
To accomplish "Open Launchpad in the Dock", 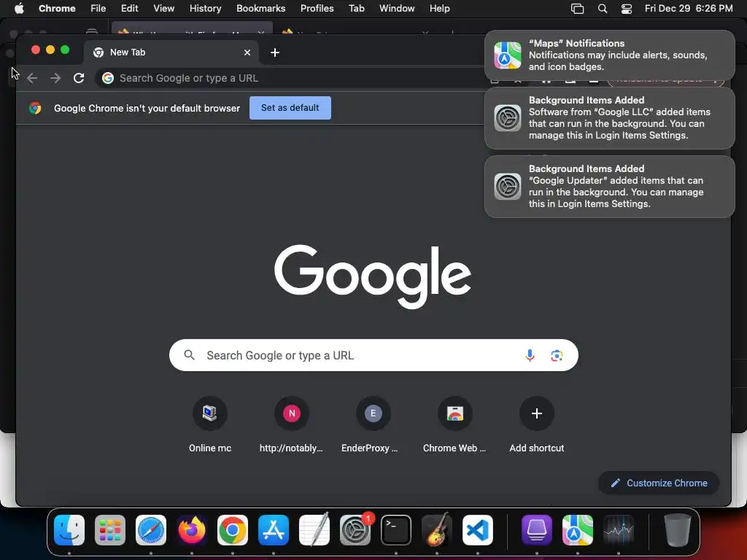I will pyautogui.click(x=110, y=530).
